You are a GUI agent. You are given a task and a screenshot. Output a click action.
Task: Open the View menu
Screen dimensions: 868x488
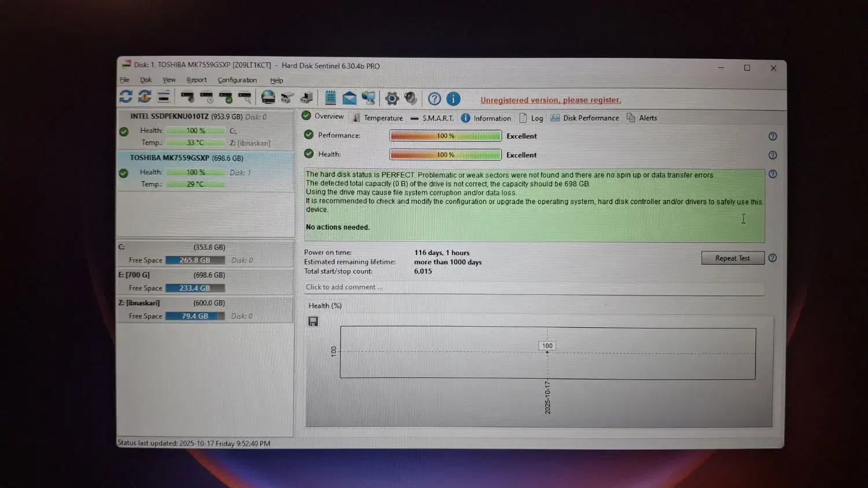[169, 80]
